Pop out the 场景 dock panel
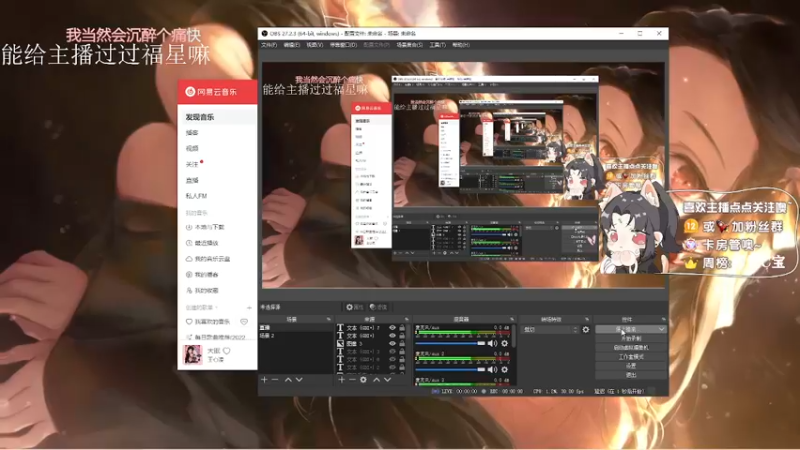The height and width of the screenshot is (450, 800). point(329,319)
